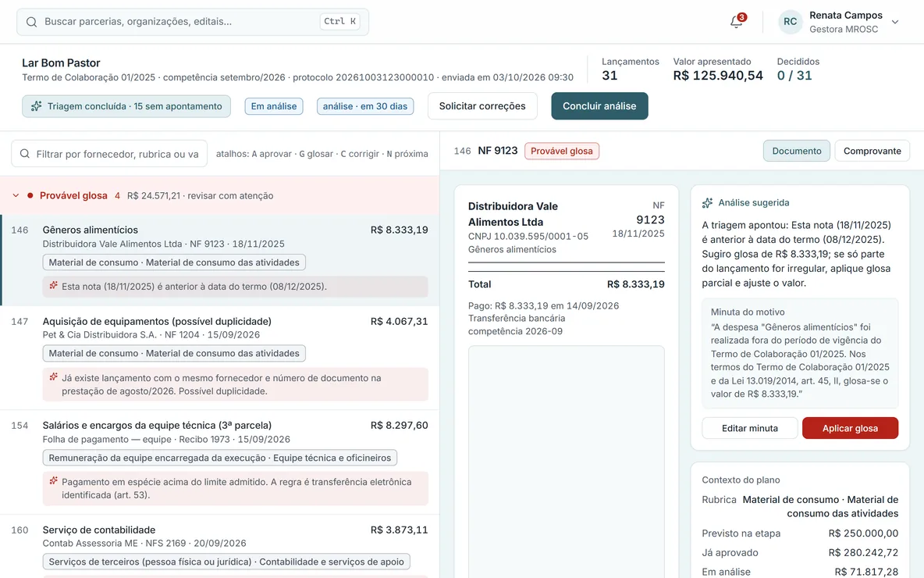This screenshot has width=924, height=578.
Task: Click Serviços de terceiros rubrica tag
Action: 226,562
